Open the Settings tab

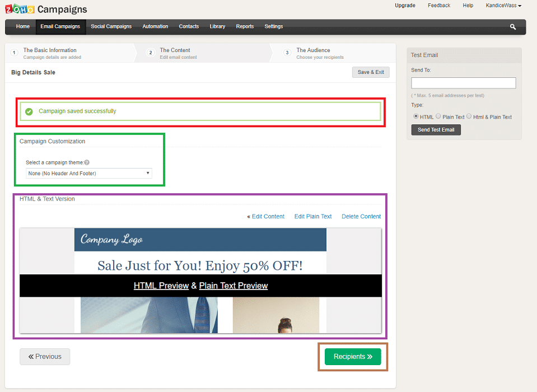(274, 26)
